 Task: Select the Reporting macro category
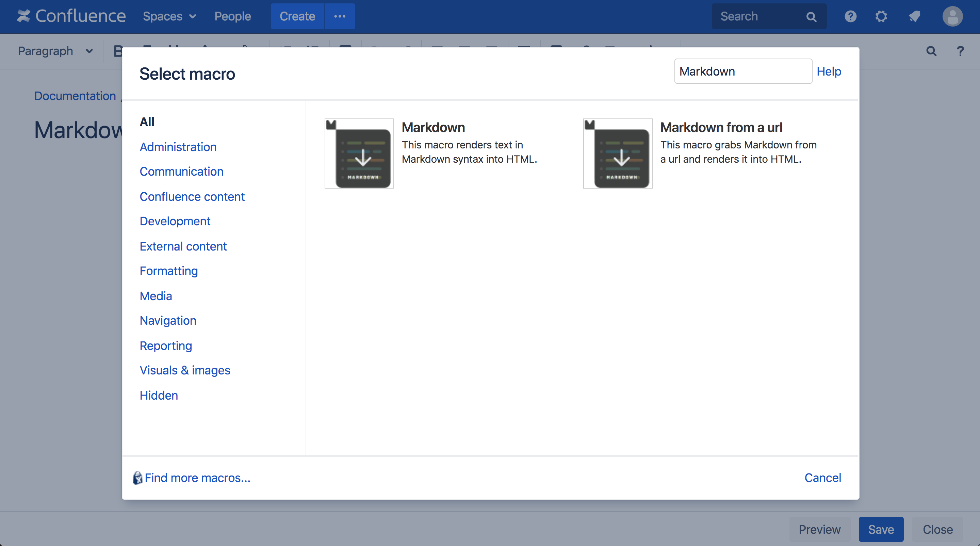pyautogui.click(x=166, y=346)
